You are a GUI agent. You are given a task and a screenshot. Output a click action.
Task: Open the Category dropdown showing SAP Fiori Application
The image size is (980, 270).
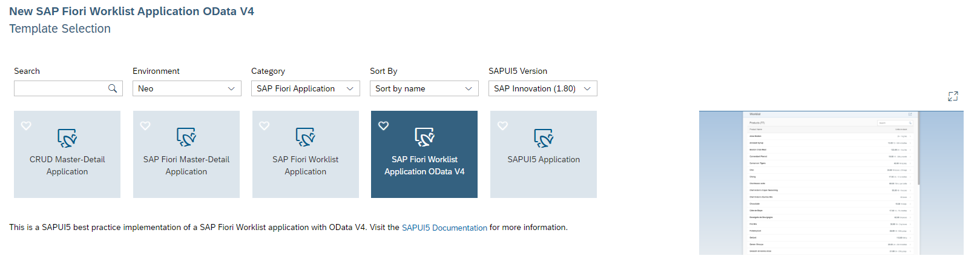point(306,88)
